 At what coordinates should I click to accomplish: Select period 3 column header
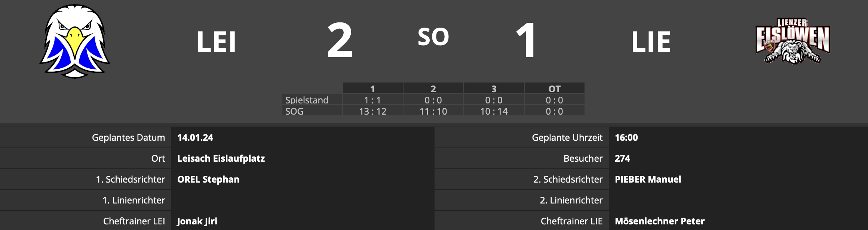pos(494,88)
